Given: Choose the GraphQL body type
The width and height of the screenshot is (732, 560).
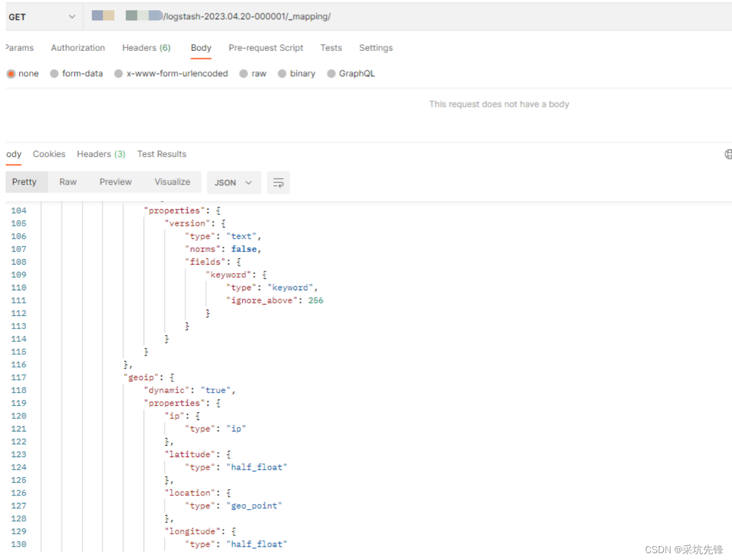Looking at the screenshot, I should point(351,74).
